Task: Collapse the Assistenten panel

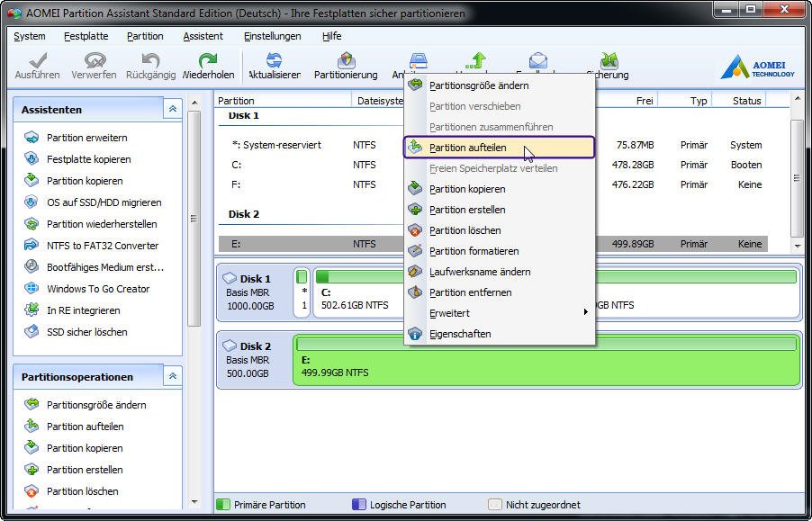Action: click(173, 109)
